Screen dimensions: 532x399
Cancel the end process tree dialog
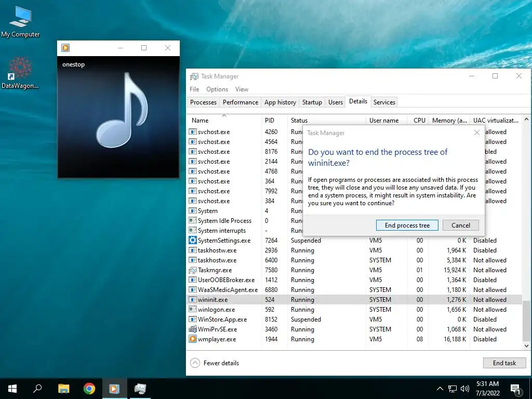pyautogui.click(x=460, y=225)
